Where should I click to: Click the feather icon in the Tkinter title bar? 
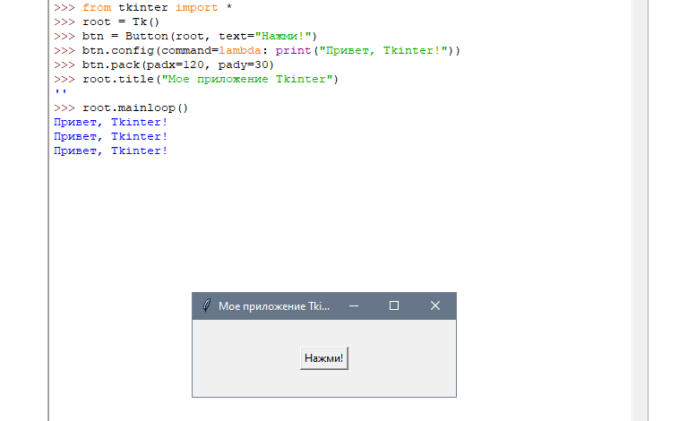[206, 306]
